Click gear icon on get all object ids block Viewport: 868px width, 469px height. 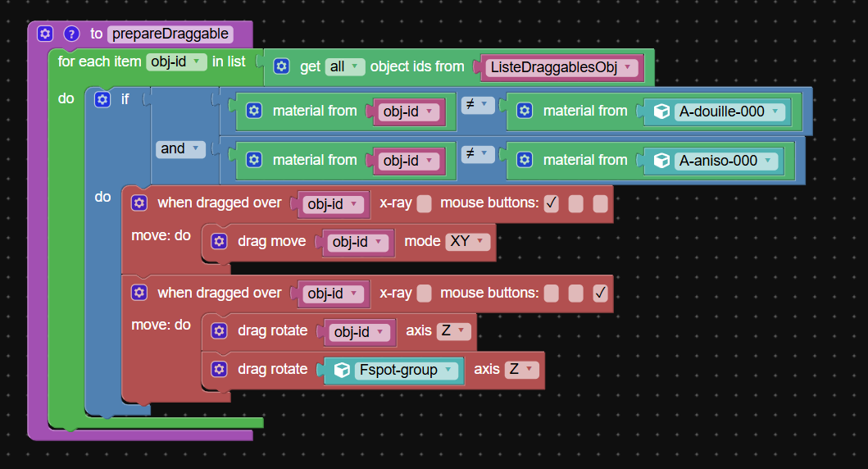click(281, 66)
